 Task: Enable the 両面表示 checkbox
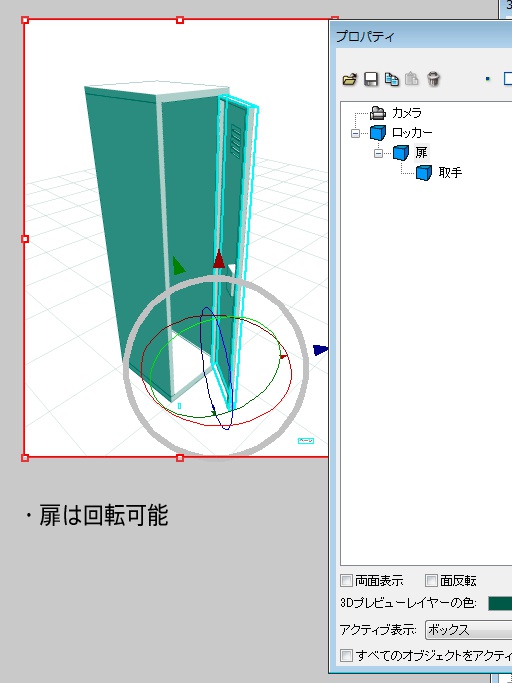[346, 581]
